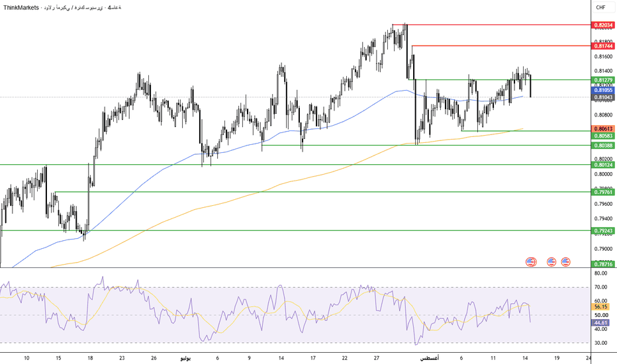
Task: Click the blue 0.81055 moving average label
Action: pyautogui.click(x=603, y=91)
